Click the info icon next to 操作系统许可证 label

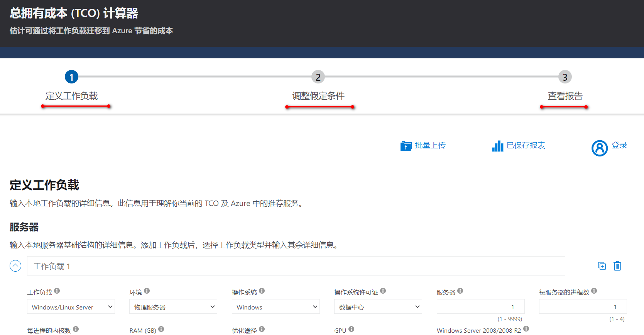pyautogui.click(x=383, y=291)
